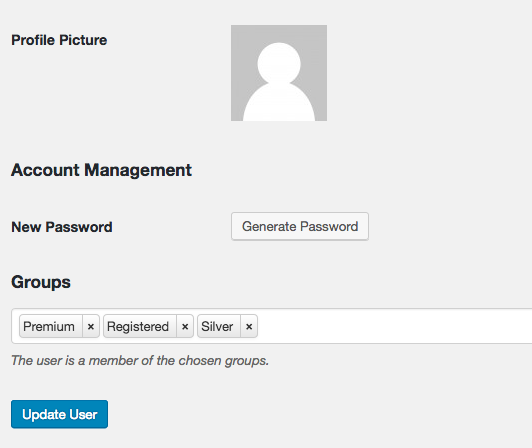
Task: Remove the Silver group tag
Action: coord(249,326)
